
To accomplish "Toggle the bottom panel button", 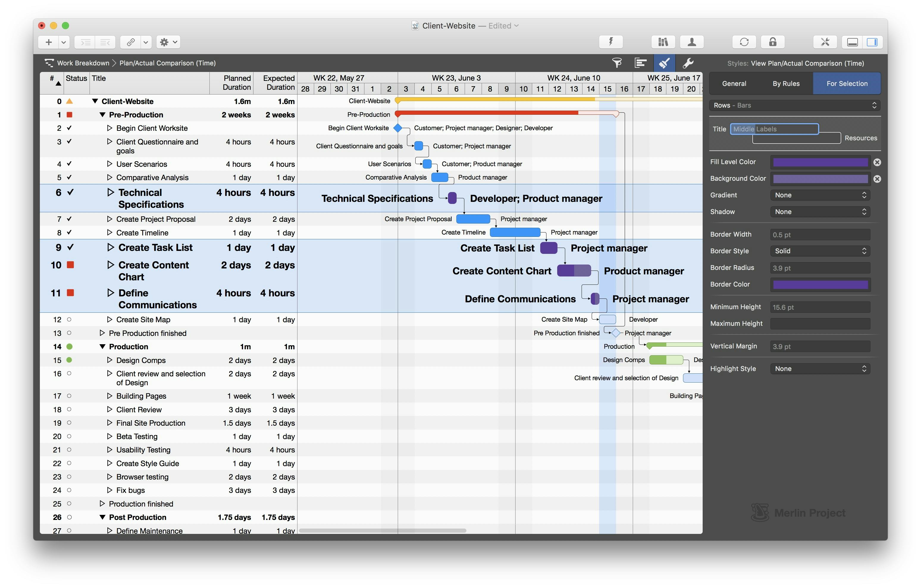I will point(852,42).
